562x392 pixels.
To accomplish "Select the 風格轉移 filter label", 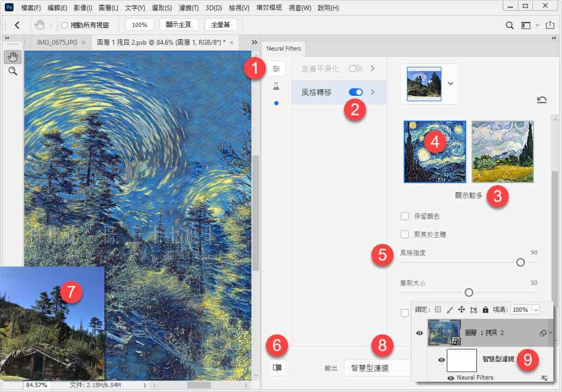I will point(316,92).
